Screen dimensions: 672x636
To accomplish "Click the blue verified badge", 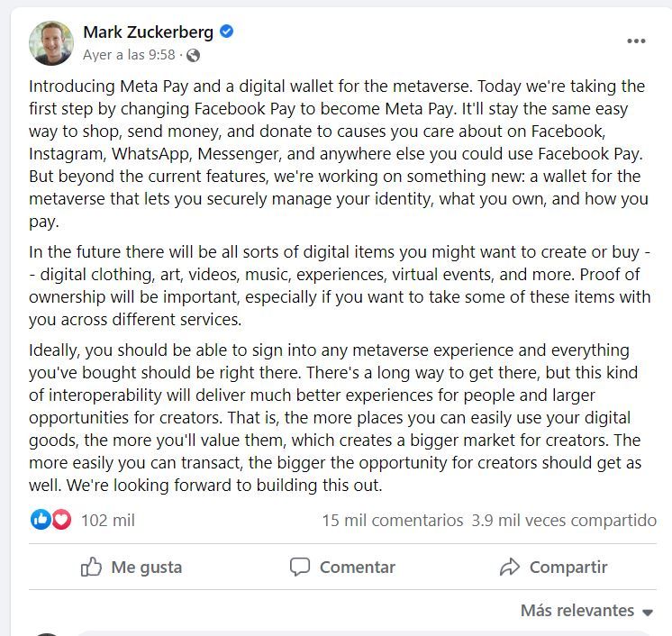I will pyautogui.click(x=227, y=32).
